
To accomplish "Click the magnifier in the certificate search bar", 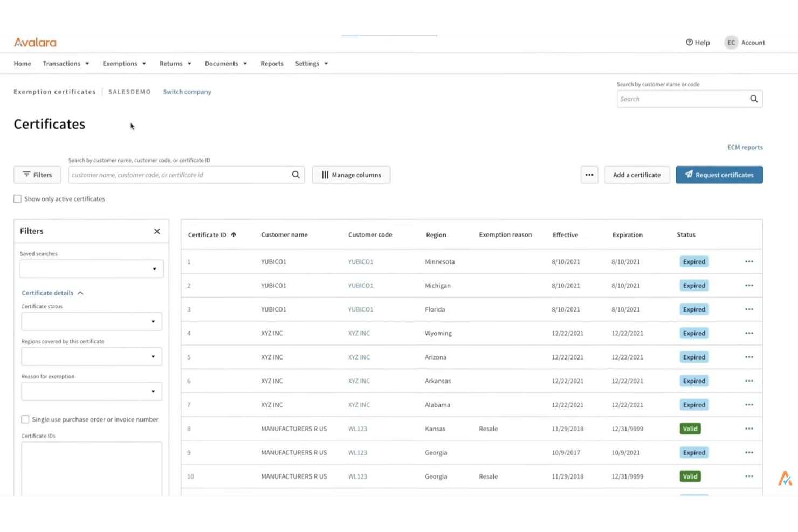I will click(x=295, y=174).
